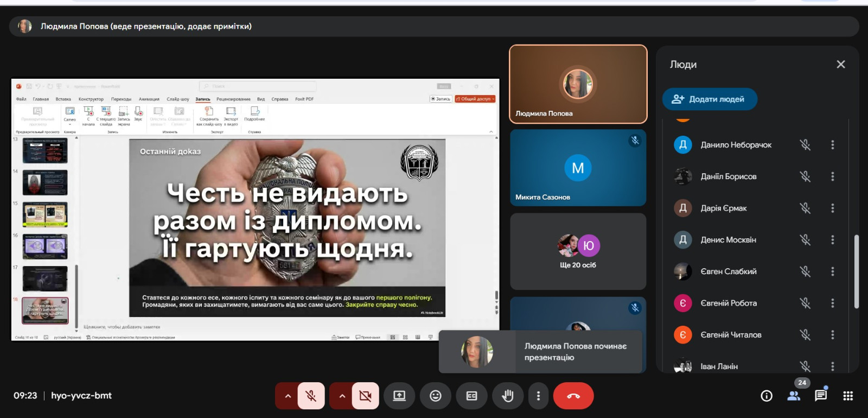Click meeting code hyo-yvcz-bmt
The image size is (868, 418).
[81, 396]
